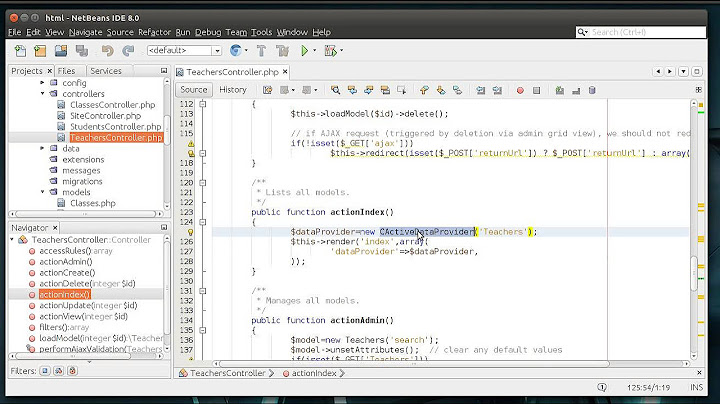Run the project with green arrow
720x404 pixels.
coord(304,50)
